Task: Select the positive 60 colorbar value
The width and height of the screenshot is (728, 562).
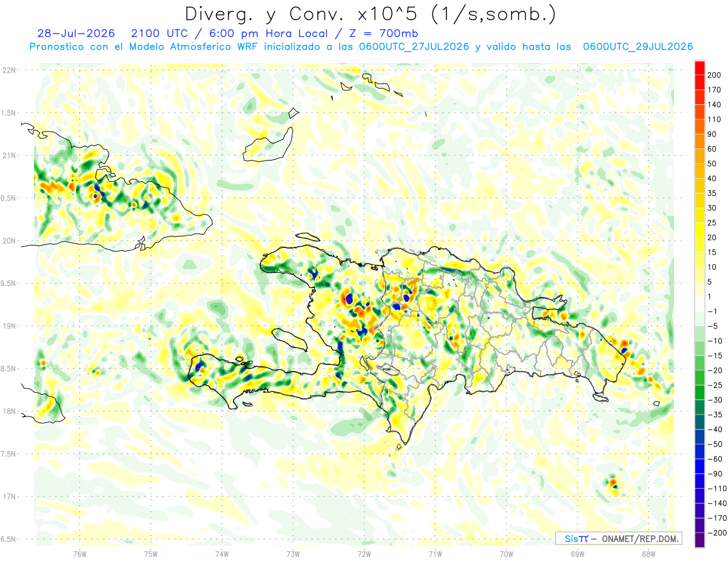Action: [x=712, y=149]
